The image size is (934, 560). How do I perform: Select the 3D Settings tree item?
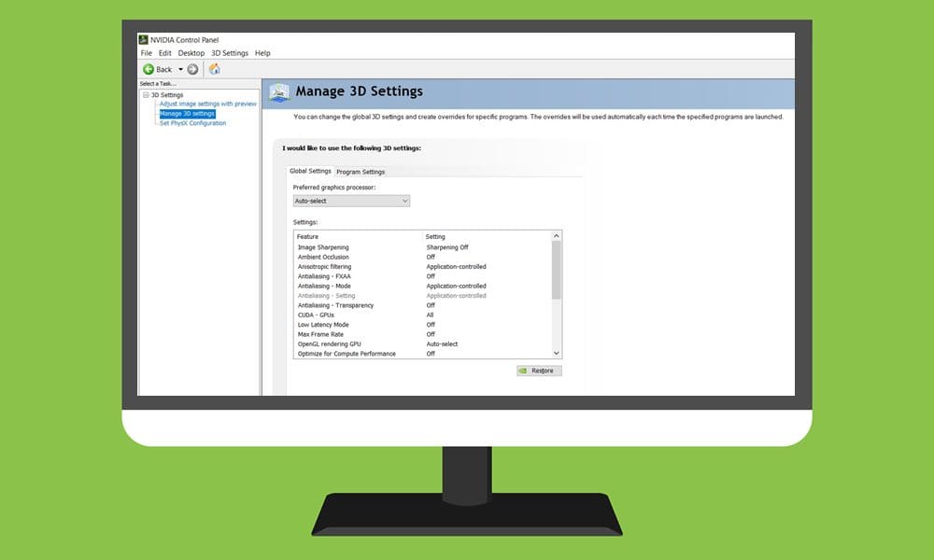click(167, 94)
